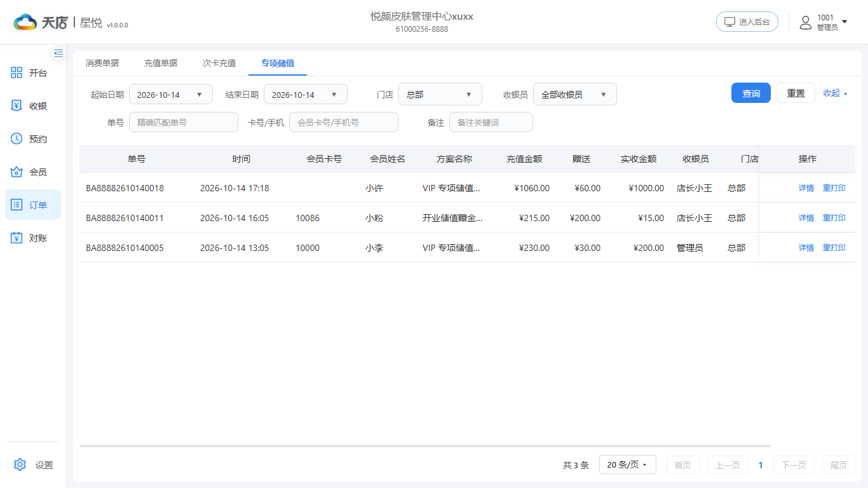Click 重打印 for order BA88882610140018
This screenshot has width=868, height=488.
pyautogui.click(x=834, y=188)
